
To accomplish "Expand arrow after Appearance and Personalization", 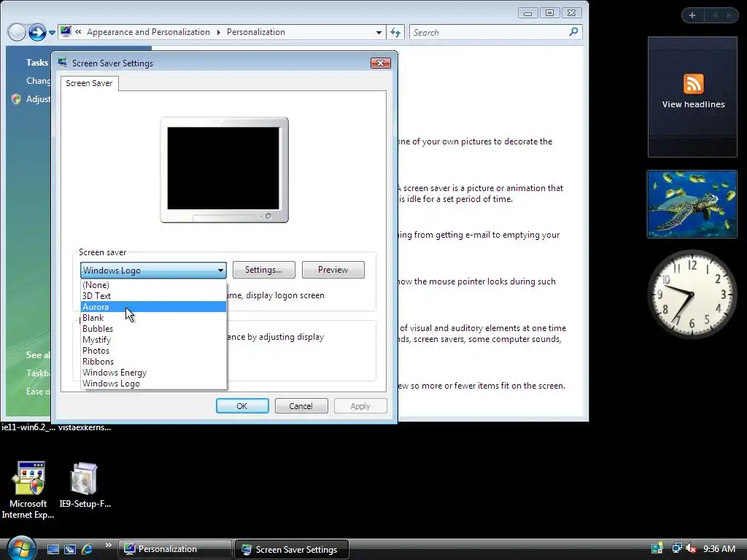I will 219,32.
